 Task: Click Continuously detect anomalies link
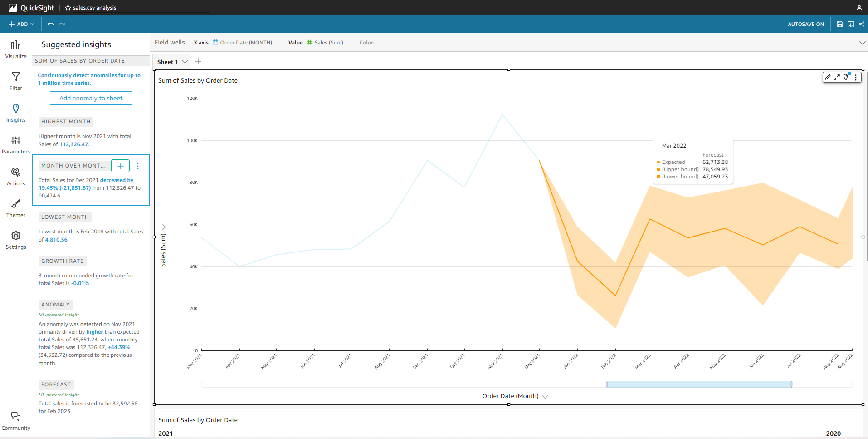pos(89,79)
